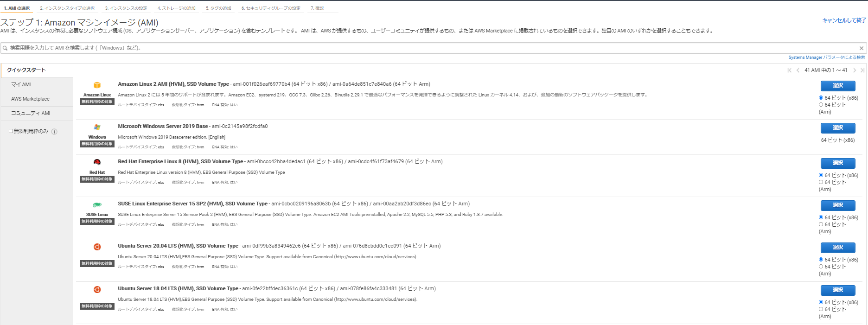This screenshot has height=325, width=868.
Task: Open step 4 add storage tab
Action: pos(176,8)
